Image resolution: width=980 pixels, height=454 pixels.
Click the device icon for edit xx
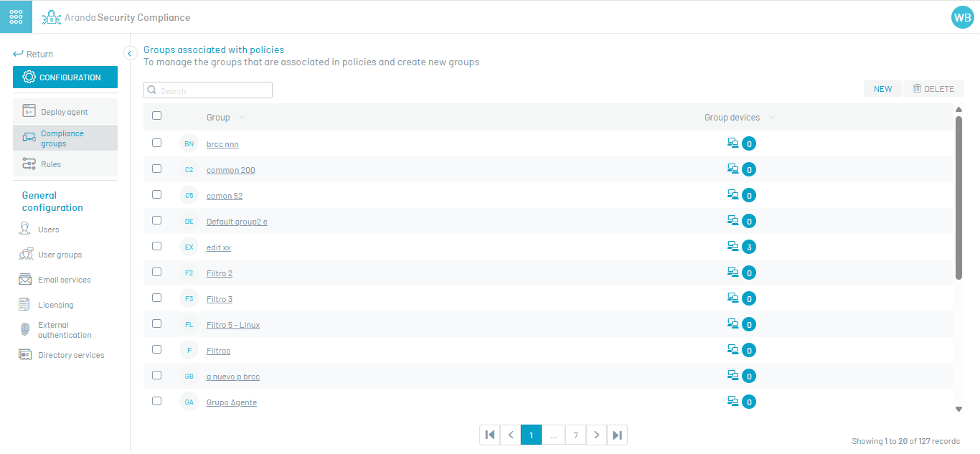[732, 247]
